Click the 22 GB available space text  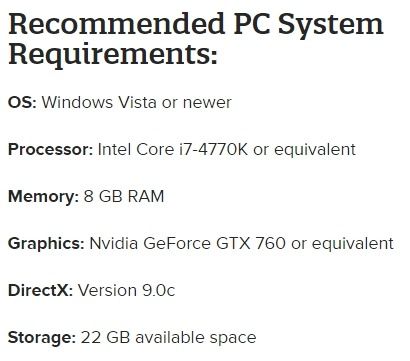pos(168,338)
